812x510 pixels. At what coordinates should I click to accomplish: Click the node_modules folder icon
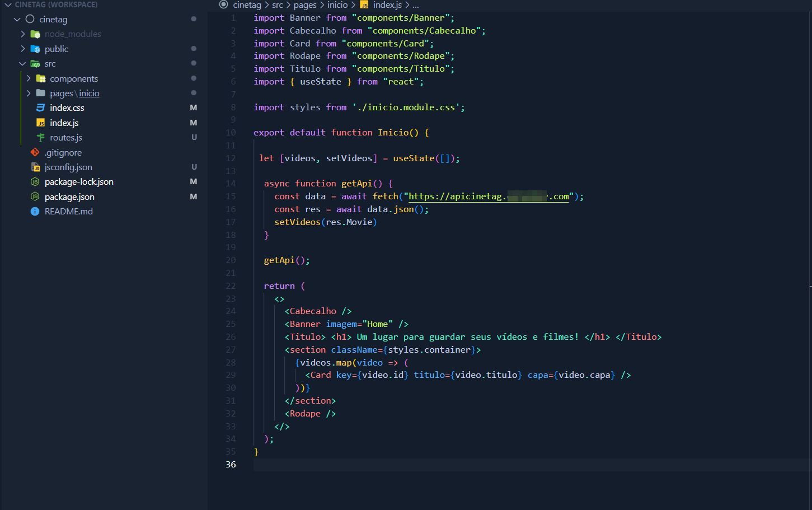35,34
